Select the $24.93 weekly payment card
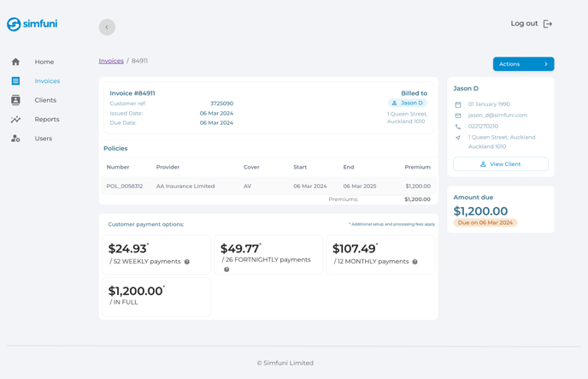 (x=156, y=254)
